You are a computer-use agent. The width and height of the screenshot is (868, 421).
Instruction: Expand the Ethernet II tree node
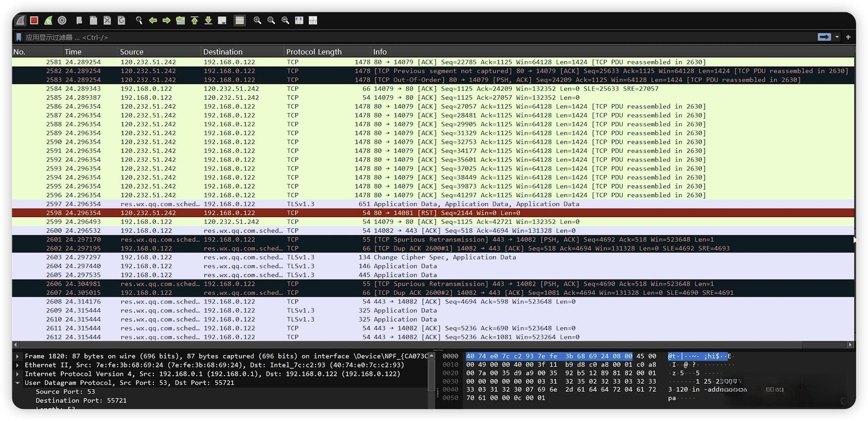[x=17, y=365]
